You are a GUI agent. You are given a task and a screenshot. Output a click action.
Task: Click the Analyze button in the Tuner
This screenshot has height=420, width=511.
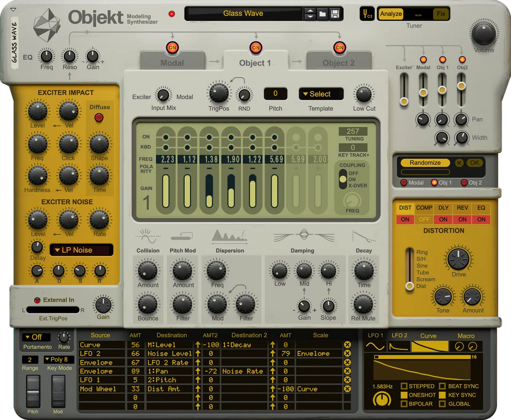pos(392,14)
